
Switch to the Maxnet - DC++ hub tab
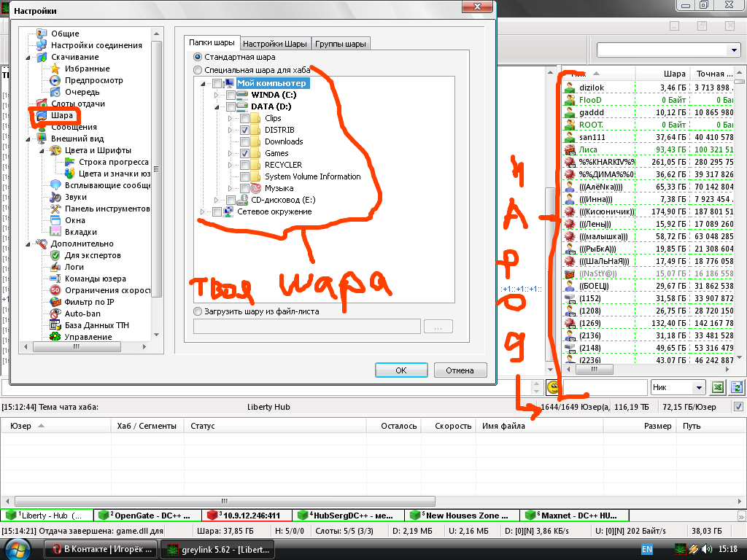575,516
